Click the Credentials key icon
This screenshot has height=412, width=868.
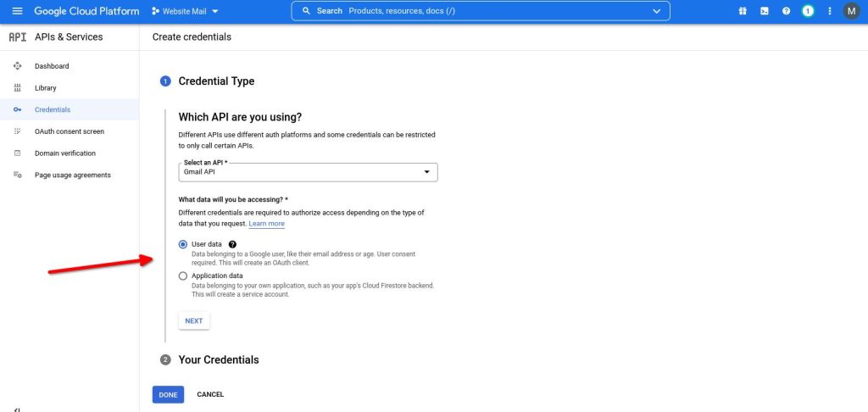tap(17, 109)
